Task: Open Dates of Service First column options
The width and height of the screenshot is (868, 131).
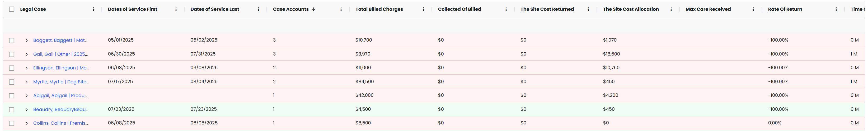Action: coord(176,9)
